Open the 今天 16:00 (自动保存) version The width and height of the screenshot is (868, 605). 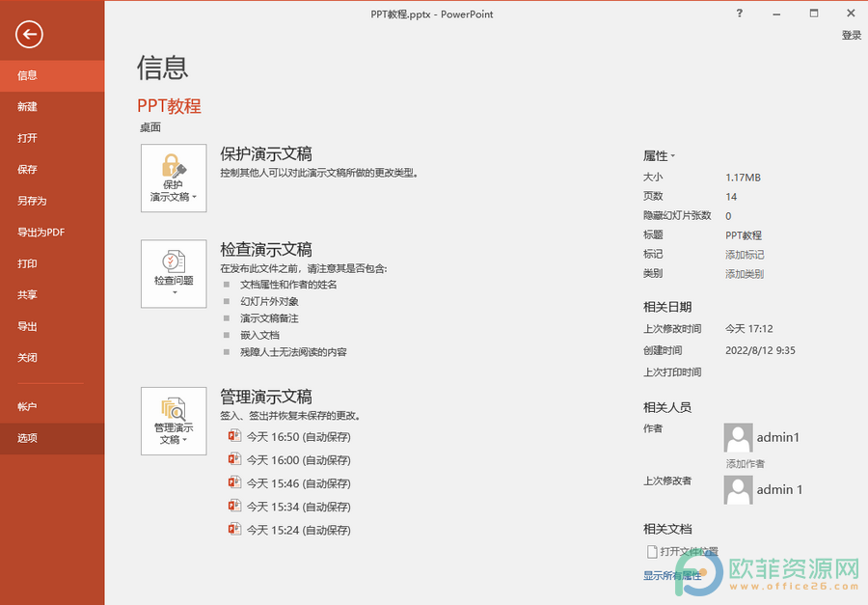coord(298,460)
